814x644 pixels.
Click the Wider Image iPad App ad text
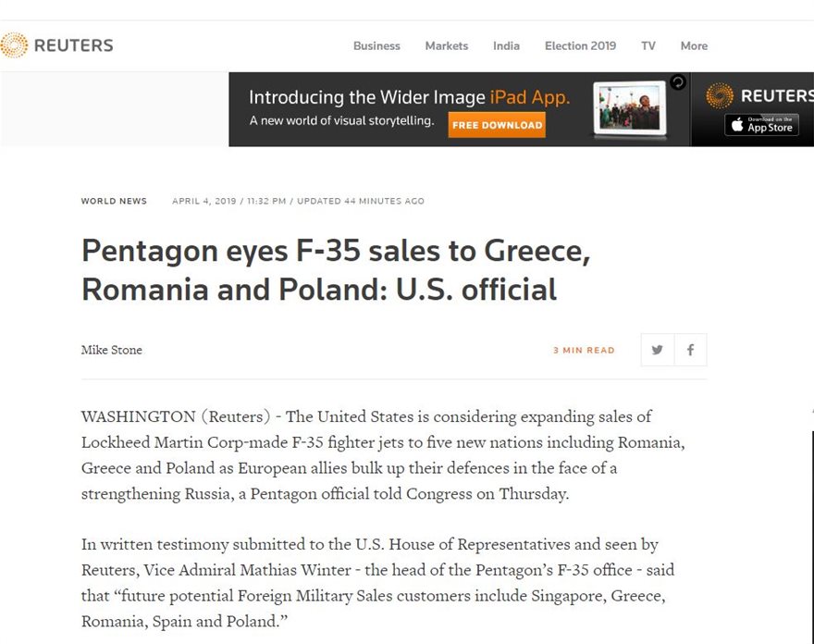coord(409,97)
